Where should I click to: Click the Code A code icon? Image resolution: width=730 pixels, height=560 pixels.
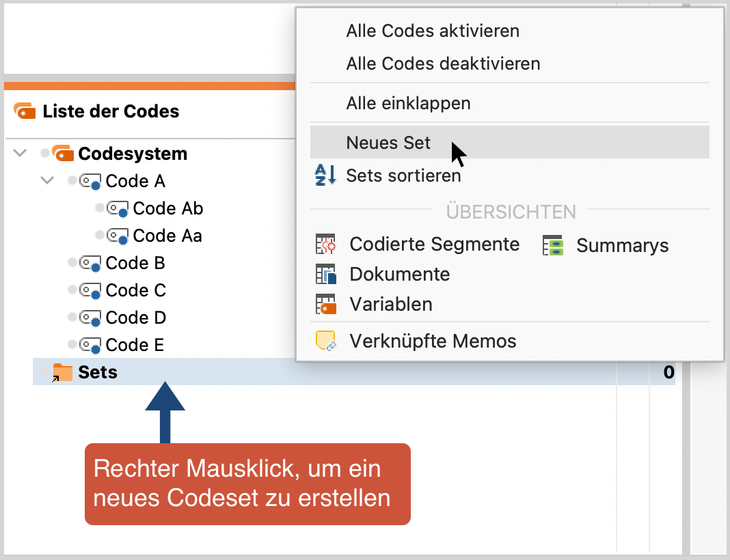coord(90,181)
